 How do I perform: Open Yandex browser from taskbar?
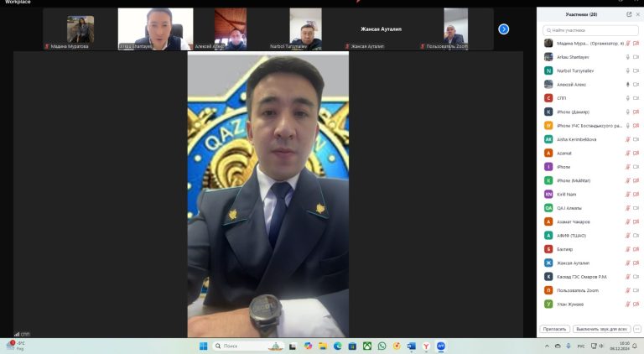click(x=426, y=346)
